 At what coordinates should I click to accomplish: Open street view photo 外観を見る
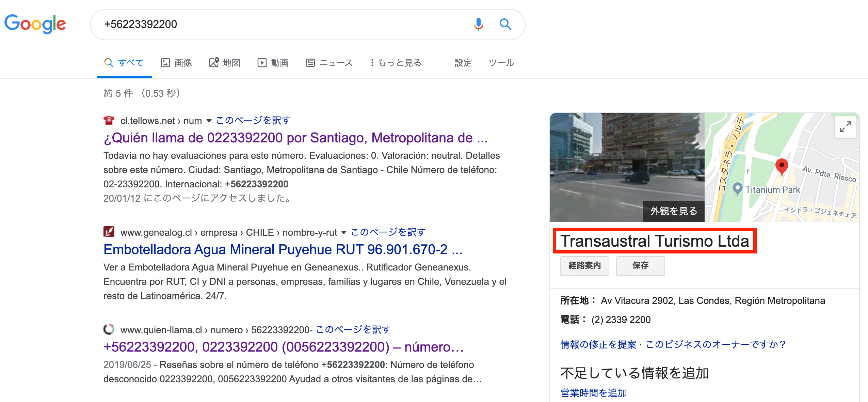[627, 167]
